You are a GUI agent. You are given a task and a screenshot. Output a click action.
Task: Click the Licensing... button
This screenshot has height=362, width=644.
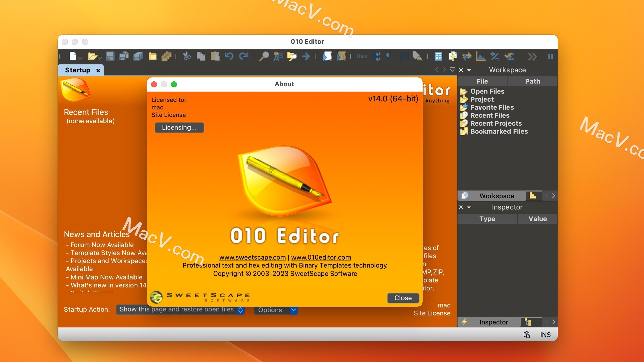point(179,128)
